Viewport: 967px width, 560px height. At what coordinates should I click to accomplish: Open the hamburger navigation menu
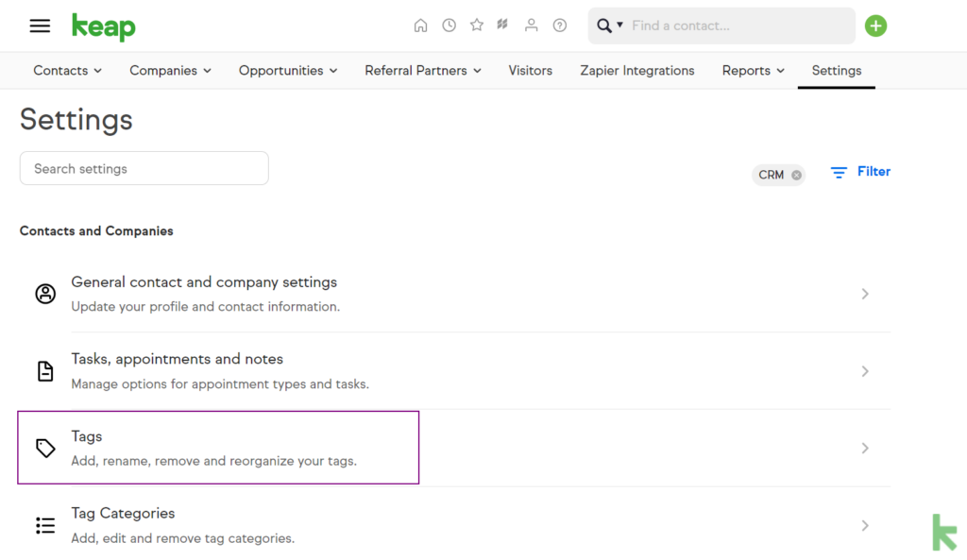[40, 25]
